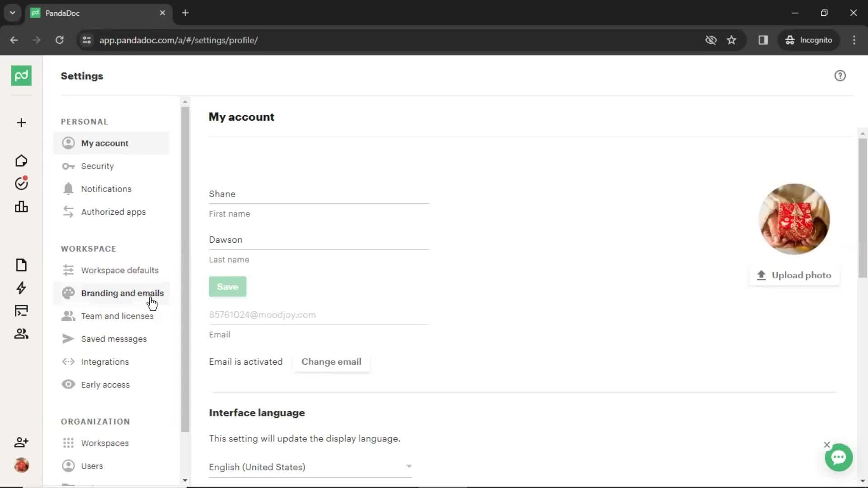The image size is (868, 488).
Task: Click the create new item plus icon
Action: pos(21,122)
